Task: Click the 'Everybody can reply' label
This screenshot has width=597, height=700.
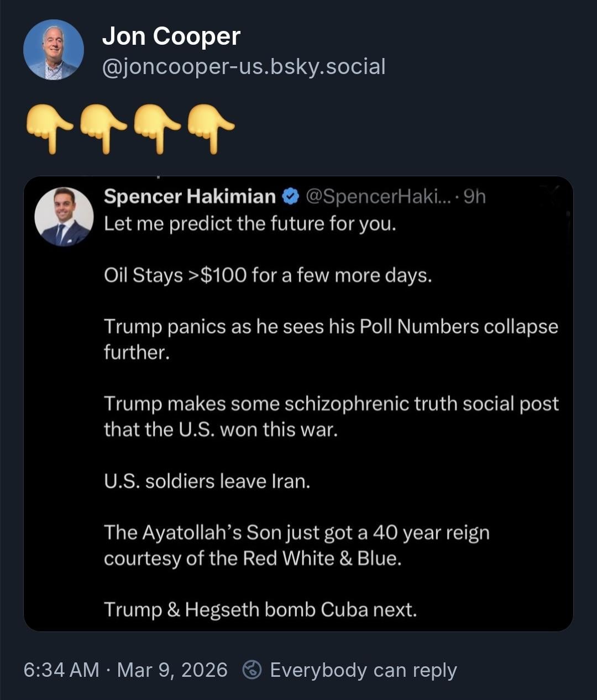Action: click(x=363, y=670)
